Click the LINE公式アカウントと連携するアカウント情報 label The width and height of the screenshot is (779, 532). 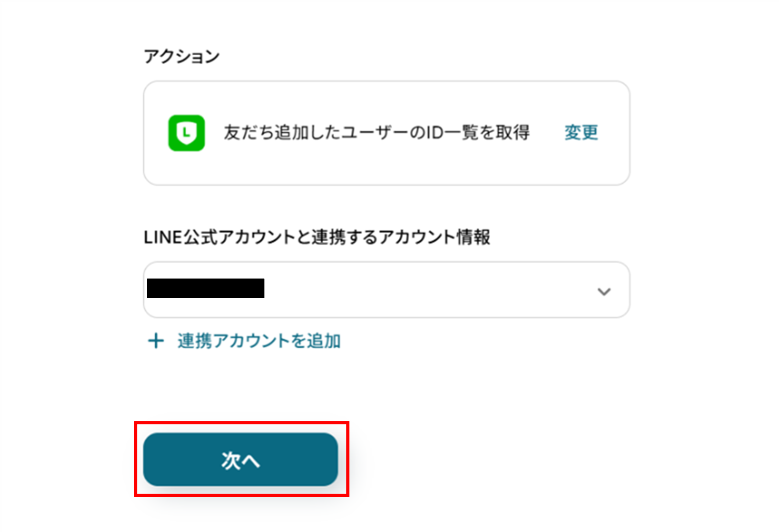pos(317,238)
